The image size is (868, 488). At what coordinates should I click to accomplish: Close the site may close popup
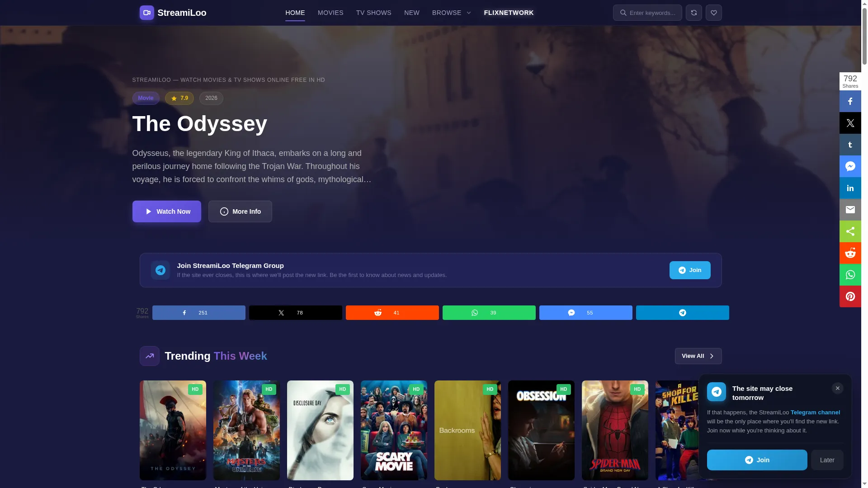pyautogui.click(x=837, y=388)
